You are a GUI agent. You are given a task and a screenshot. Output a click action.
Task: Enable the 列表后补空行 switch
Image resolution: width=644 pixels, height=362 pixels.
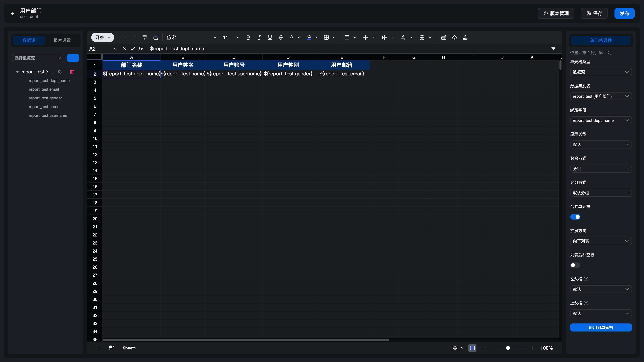(x=575, y=265)
